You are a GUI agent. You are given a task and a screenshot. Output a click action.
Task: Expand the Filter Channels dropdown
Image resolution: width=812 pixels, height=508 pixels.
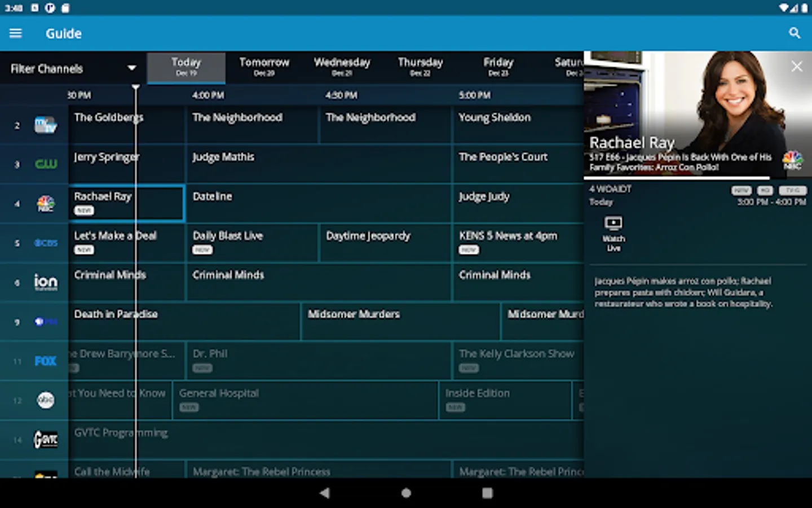73,68
